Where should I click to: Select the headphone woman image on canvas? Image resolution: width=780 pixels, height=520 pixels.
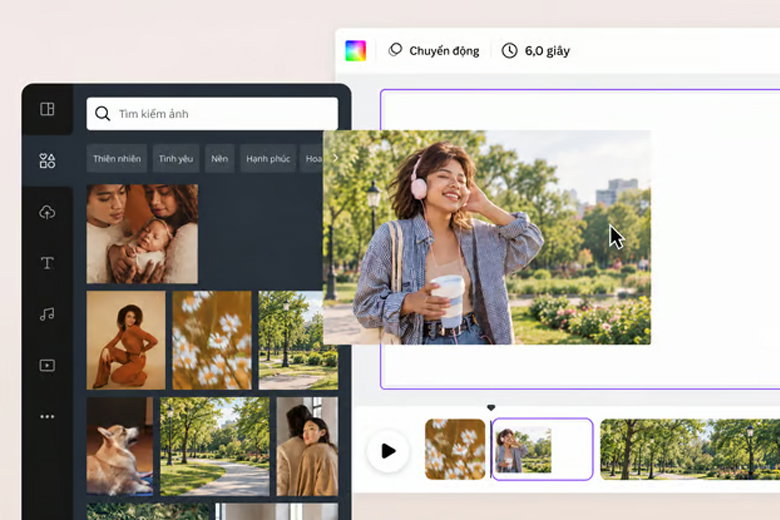coord(487,237)
